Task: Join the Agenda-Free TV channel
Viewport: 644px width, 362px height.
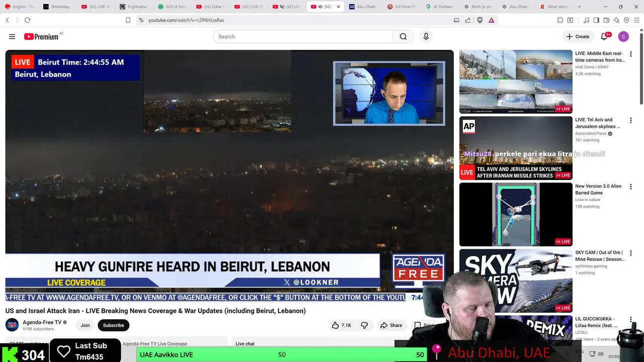Action: pyautogui.click(x=85, y=325)
